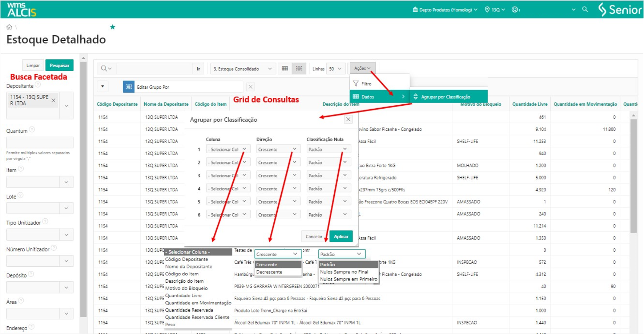Open the search magnifier in the top header
644x335 pixels.
tap(585, 9)
